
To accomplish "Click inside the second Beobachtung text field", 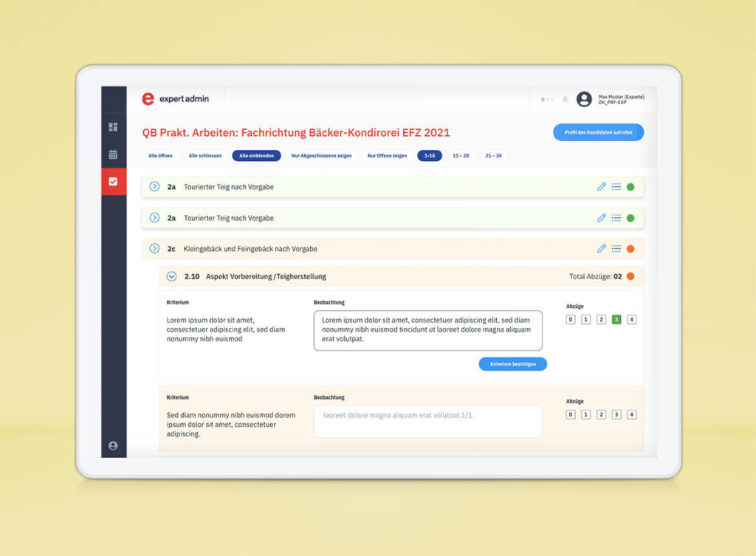I will pos(427,421).
